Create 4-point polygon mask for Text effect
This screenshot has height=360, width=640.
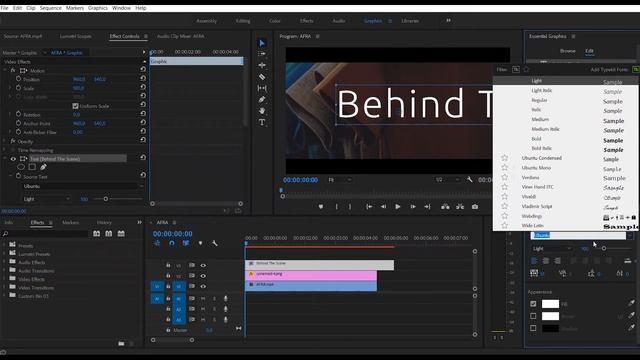32,167
